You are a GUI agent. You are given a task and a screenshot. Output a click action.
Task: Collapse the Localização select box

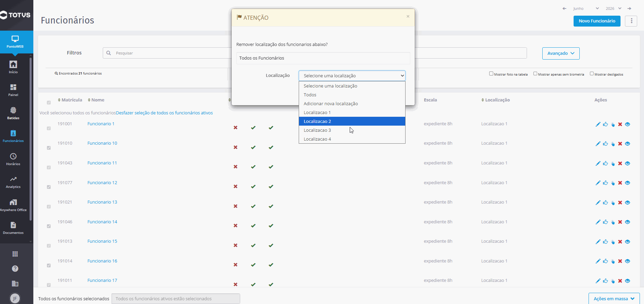click(352, 76)
